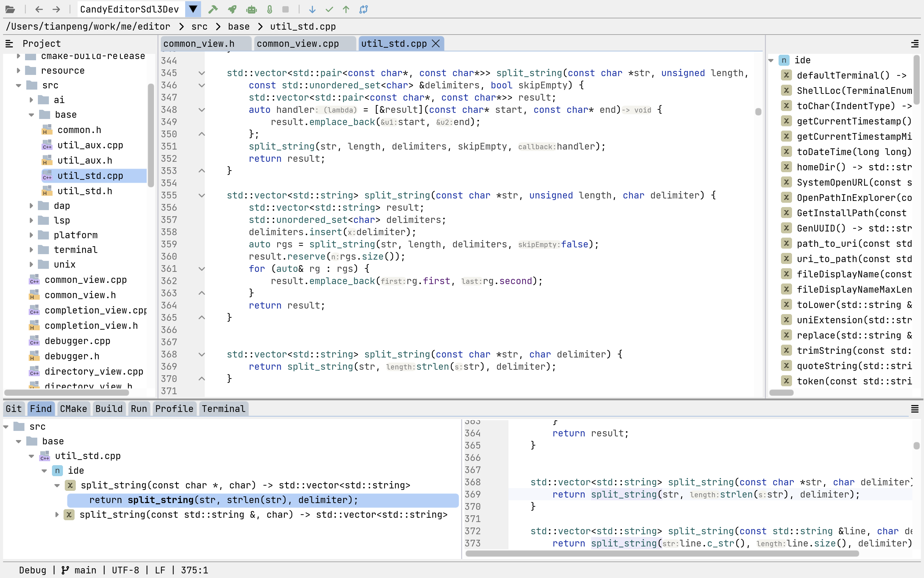Open the CandyEditorSdl3Dev configuration dropdown
Viewport: 924px width, 578px height.
coord(193,9)
